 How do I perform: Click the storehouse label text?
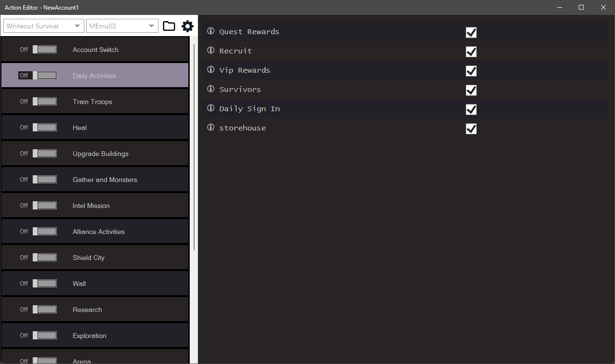tap(242, 128)
